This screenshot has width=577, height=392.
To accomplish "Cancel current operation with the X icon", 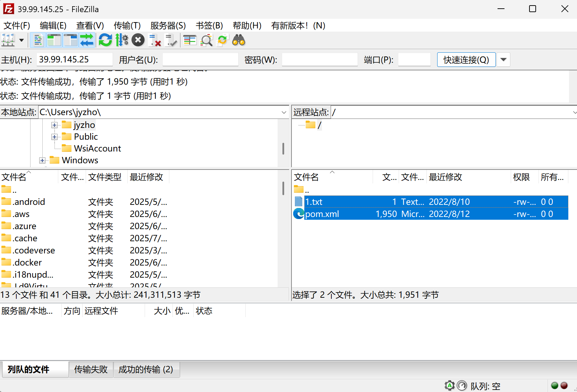I will tap(138, 40).
